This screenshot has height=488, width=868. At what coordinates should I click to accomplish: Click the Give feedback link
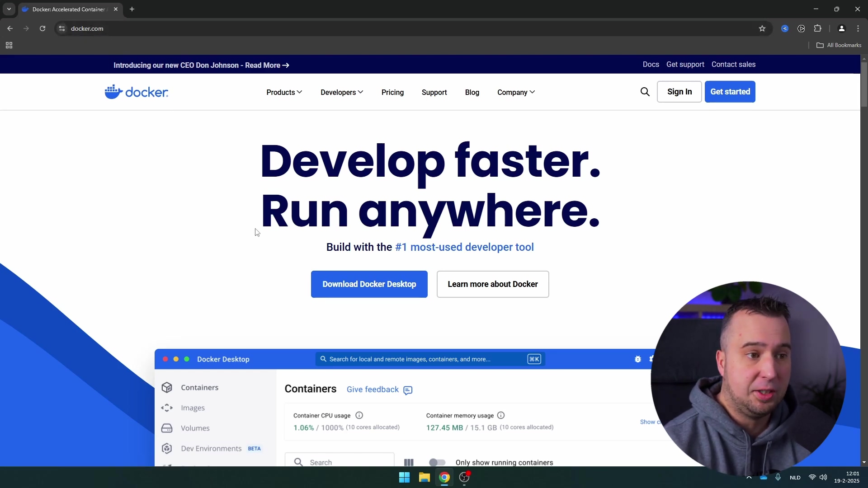coord(373,389)
